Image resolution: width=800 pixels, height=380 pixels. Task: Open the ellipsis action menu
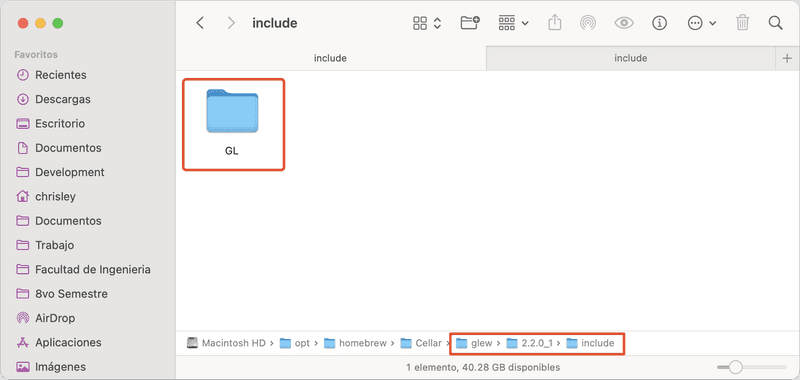coord(702,23)
